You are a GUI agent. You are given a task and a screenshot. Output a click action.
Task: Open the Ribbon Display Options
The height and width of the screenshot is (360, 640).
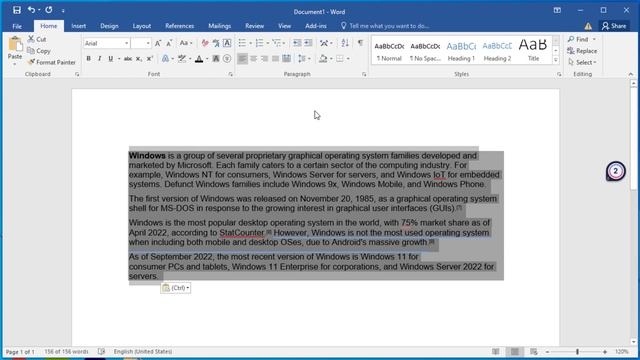[557, 10]
